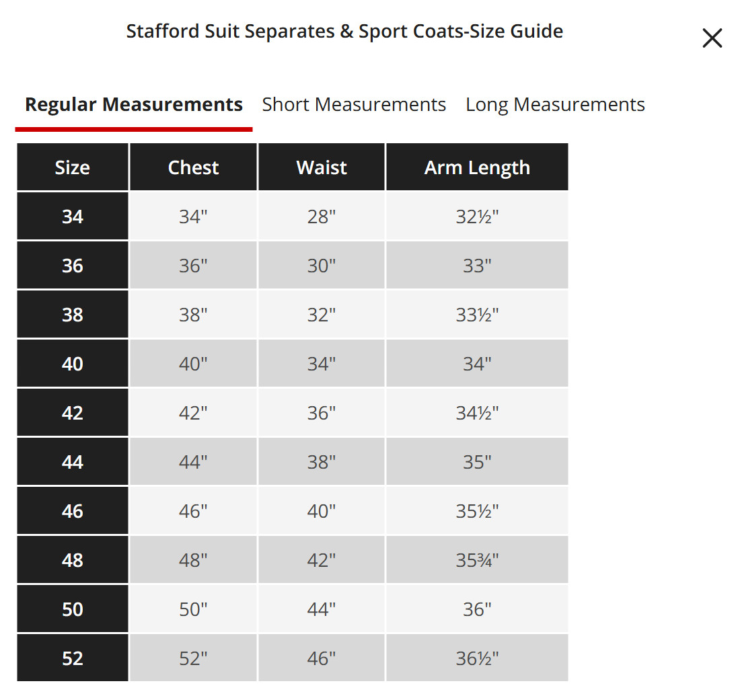Click the size guide title text
Screen dimensions: 736x700
click(x=344, y=32)
